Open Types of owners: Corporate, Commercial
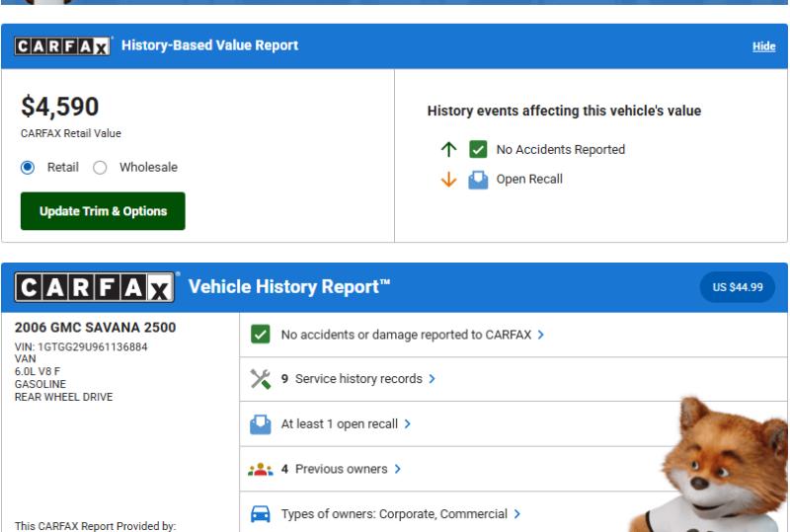This screenshot has height=532, width=790. [400, 514]
